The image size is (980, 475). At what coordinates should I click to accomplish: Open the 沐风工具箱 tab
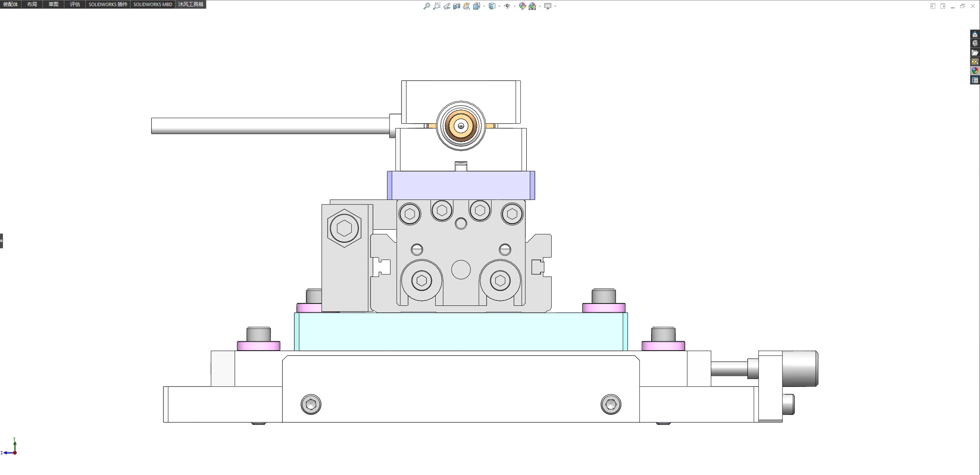tap(191, 4)
